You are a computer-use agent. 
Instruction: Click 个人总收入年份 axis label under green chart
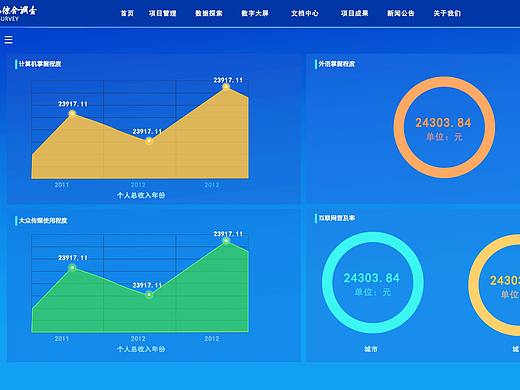click(x=141, y=349)
